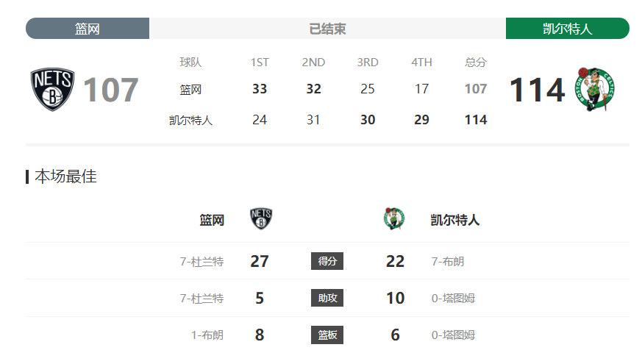642x364 pixels.
Task: Select the 篮网 team tab at top
Action: point(88,28)
